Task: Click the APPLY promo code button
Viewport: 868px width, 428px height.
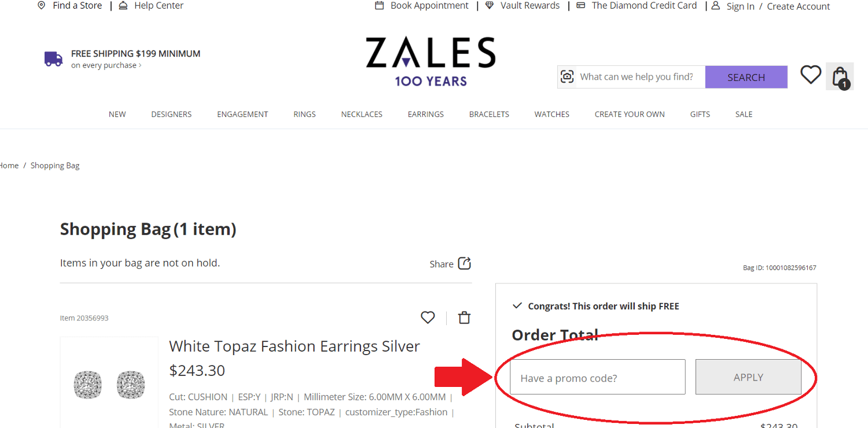Action: coord(748,377)
